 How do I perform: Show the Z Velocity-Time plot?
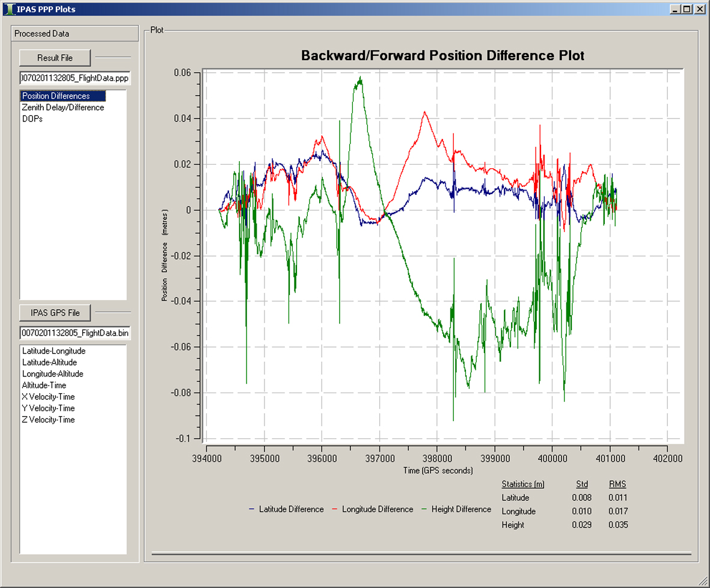click(48, 420)
